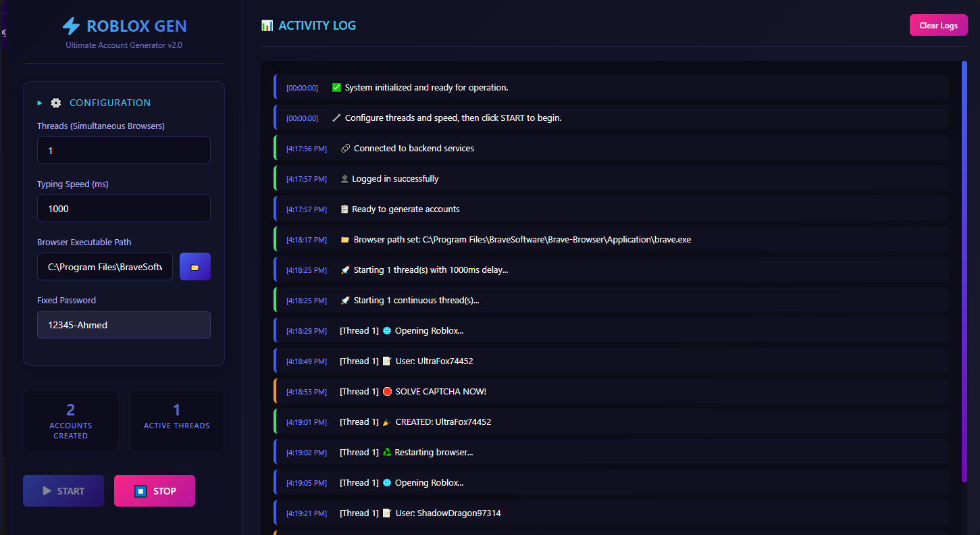Click the user icon on Logged in successfully entry
Image resolution: width=980 pixels, height=535 pixels.
coord(344,179)
